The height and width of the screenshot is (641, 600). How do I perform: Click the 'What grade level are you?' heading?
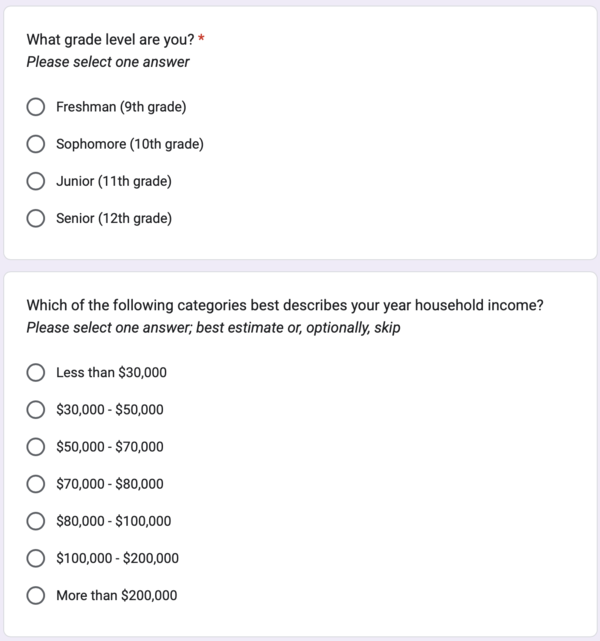[x=110, y=40]
